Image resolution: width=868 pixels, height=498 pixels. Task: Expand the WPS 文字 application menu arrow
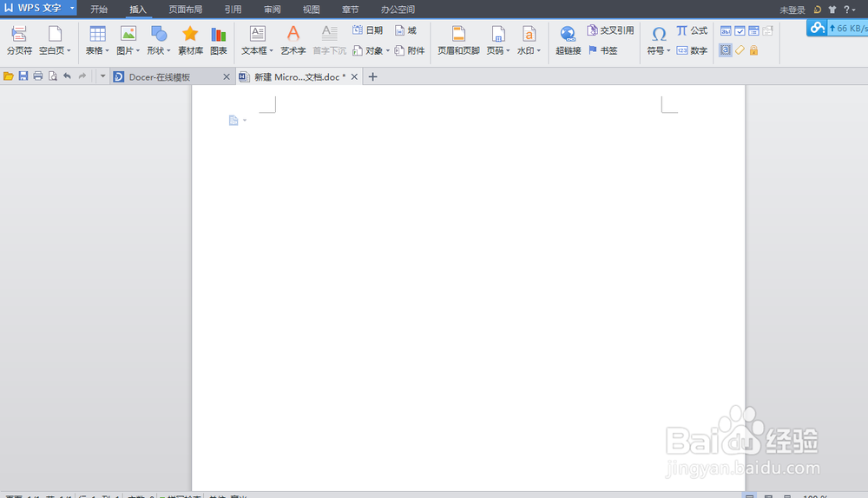[72, 8]
